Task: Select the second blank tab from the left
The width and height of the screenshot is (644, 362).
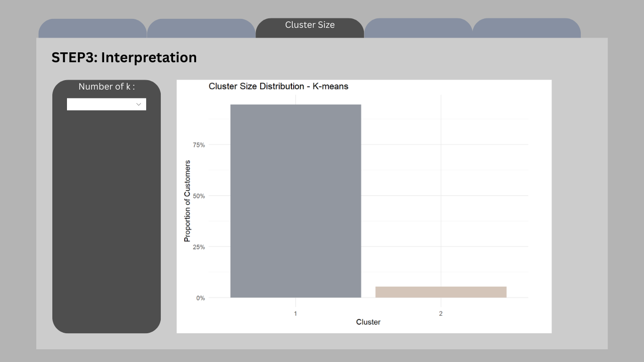Action: 201,28
